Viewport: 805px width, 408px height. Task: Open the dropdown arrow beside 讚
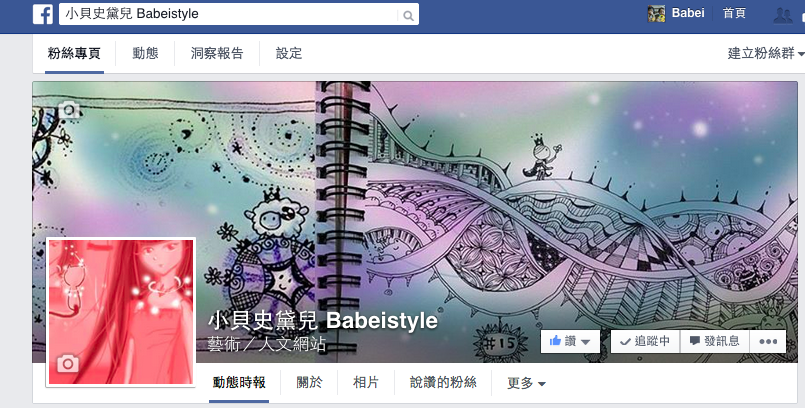pyautogui.click(x=585, y=342)
